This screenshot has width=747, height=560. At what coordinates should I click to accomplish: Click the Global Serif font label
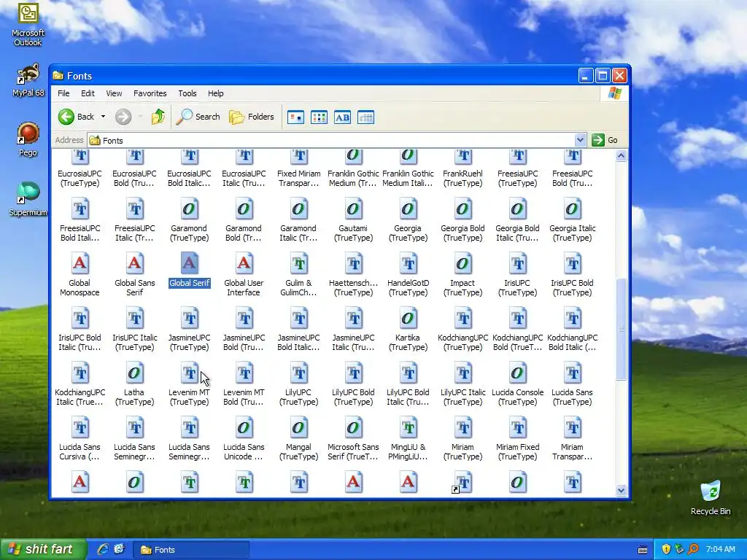pos(189,283)
